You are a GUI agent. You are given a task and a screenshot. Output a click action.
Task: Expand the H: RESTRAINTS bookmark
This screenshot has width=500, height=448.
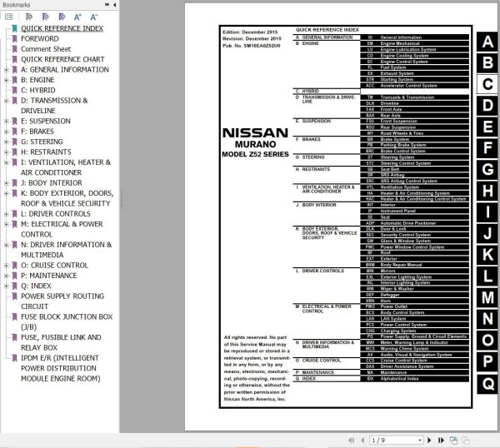(7, 152)
